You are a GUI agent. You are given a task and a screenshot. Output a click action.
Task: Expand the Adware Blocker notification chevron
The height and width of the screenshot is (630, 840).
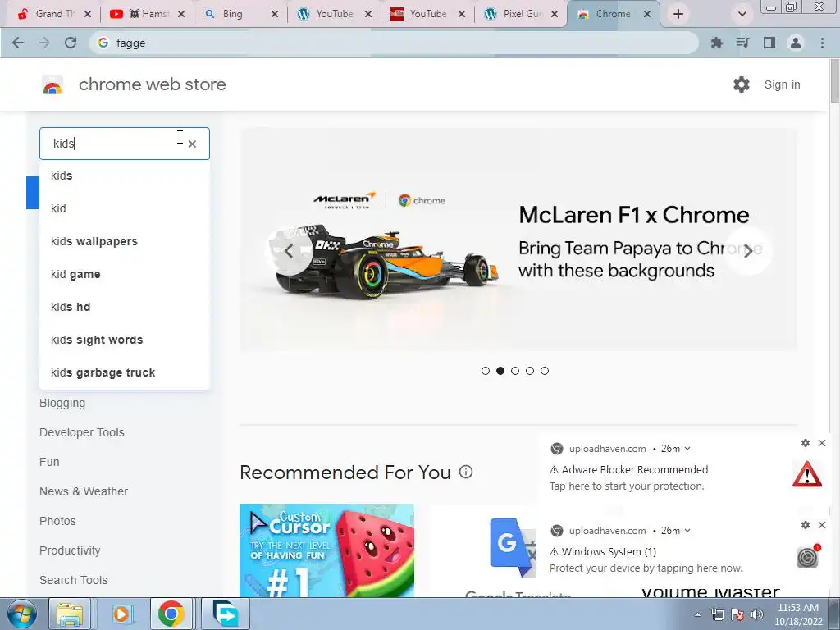(x=687, y=449)
